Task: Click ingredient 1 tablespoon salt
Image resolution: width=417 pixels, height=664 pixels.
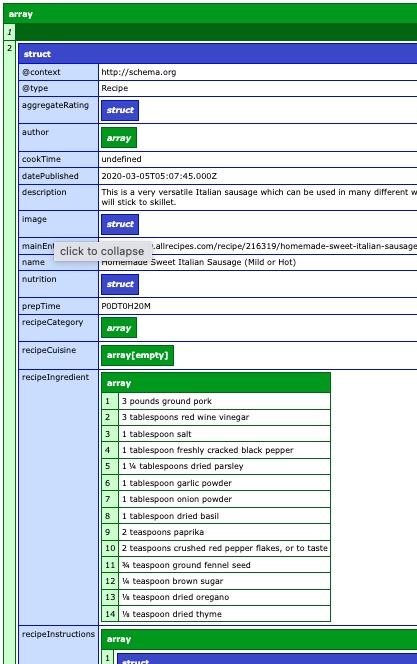Action: pyautogui.click(x=157, y=434)
